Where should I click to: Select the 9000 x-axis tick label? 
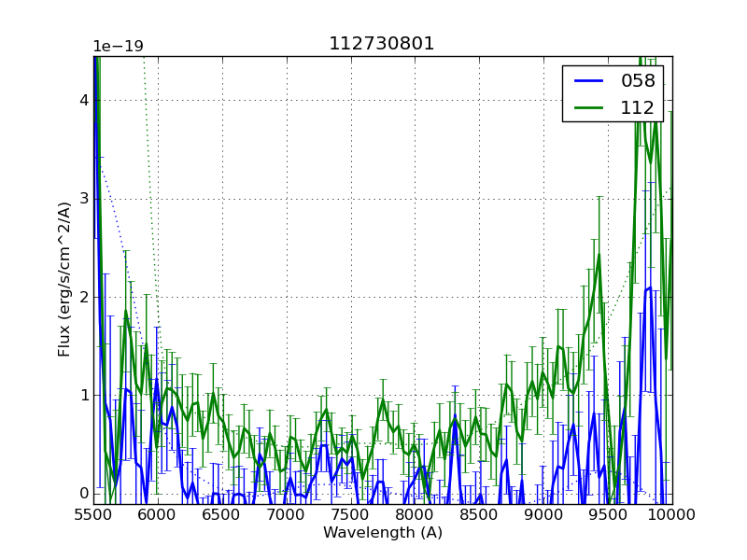tap(543, 515)
